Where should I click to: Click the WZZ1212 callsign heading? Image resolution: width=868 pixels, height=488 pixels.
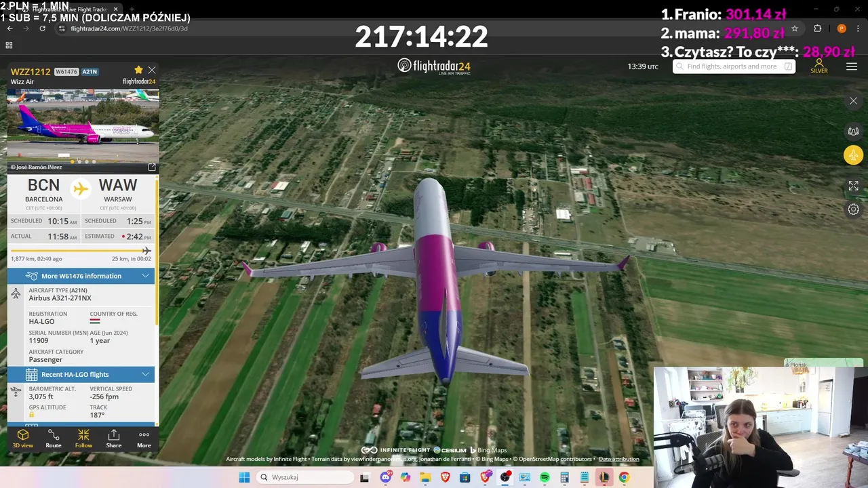click(31, 71)
